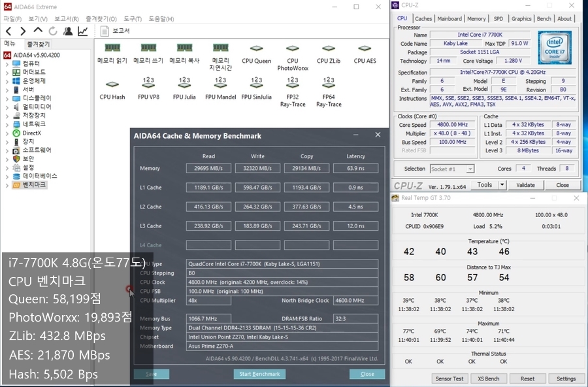Switch to the SPD tab in CPU-Z
588x387 pixels.
click(x=498, y=19)
